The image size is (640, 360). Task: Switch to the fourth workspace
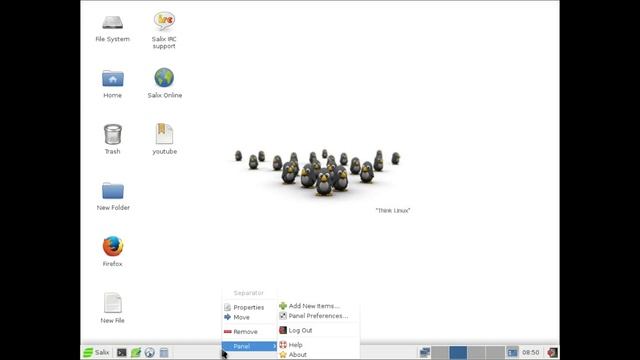[495, 352]
